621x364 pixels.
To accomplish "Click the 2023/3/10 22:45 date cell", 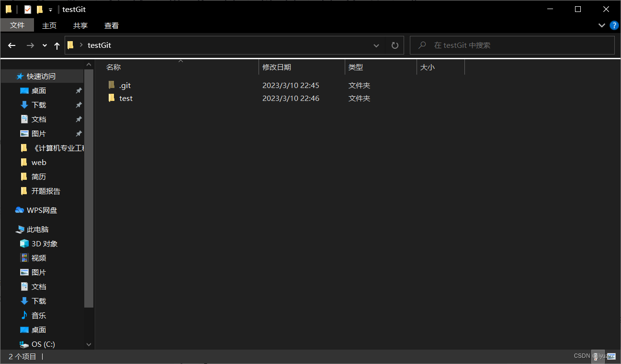I will 291,86.
